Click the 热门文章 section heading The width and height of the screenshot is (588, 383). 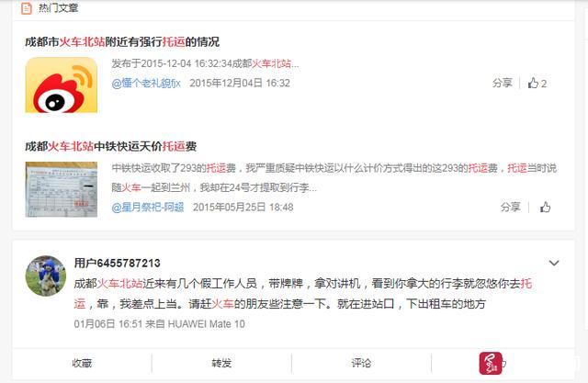tap(58, 8)
